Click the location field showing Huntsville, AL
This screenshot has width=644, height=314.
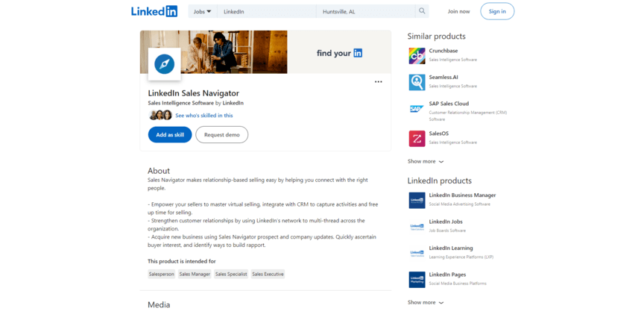point(365,11)
